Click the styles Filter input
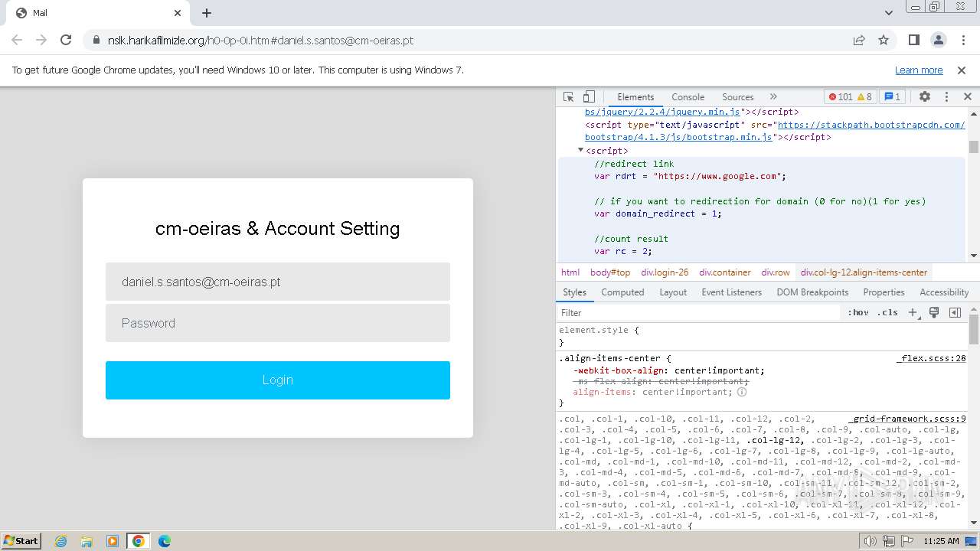Screen dimensions: 980x551 (700, 312)
